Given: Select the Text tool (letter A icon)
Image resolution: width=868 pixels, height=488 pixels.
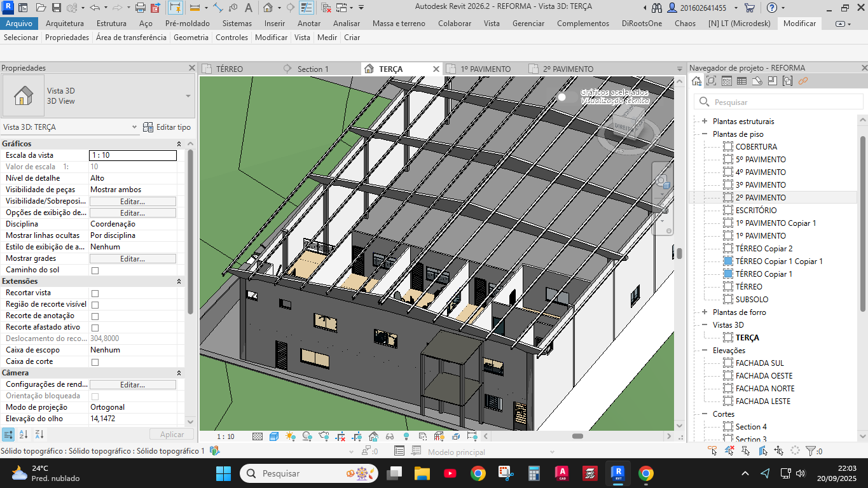Looking at the screenshot, I should pyautogui.click(x=248, y=8).
